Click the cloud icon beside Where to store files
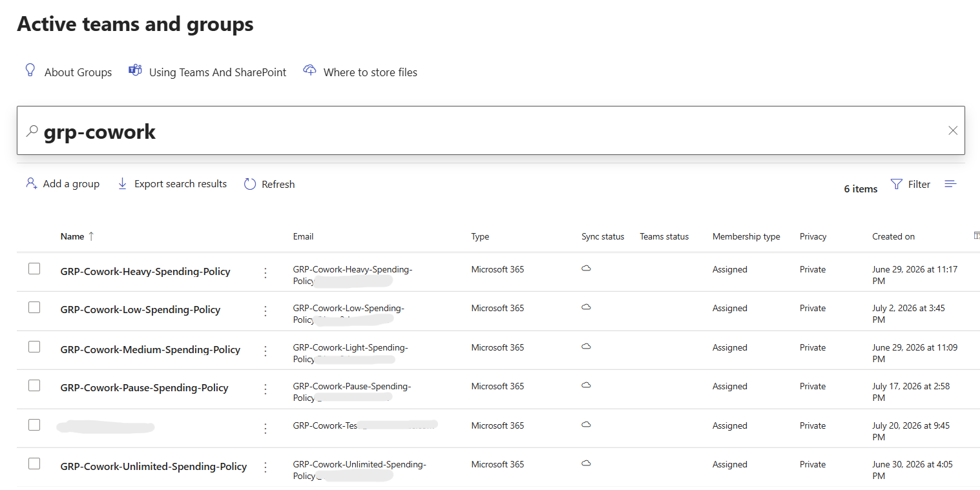The image size is (980, 490). click(x=310, y=70)
